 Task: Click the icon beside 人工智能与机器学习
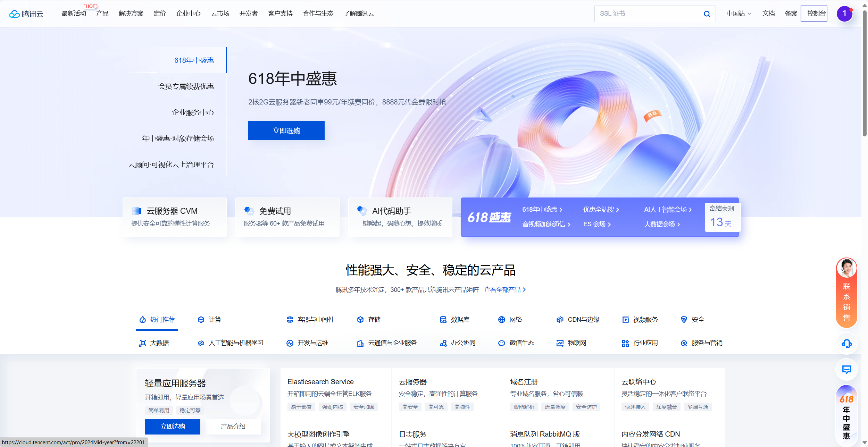(201, 343)
